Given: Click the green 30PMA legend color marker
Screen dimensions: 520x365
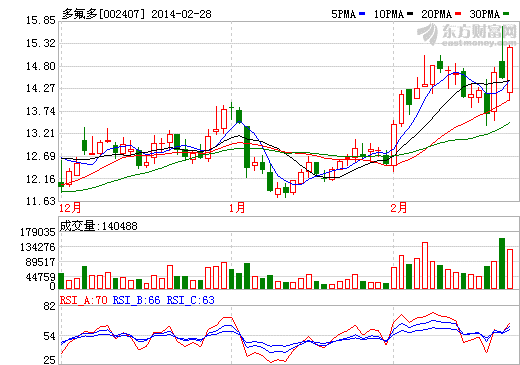Looking at the screenshot, I should pyautogui.click(x=506, y=14).
